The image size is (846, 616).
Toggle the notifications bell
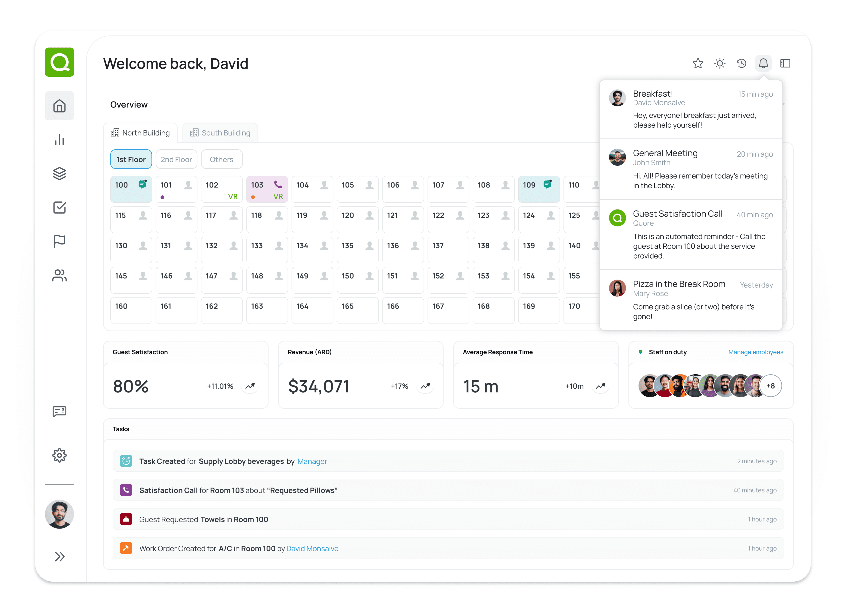click(763, 63)
